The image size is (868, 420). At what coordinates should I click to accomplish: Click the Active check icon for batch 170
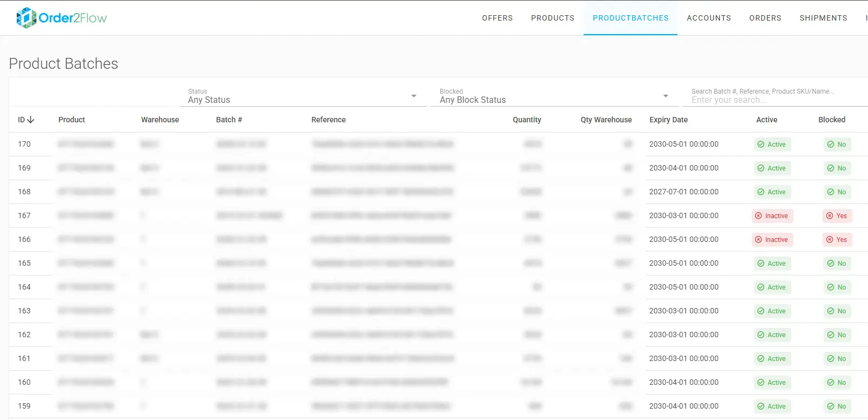pos(761,145)
